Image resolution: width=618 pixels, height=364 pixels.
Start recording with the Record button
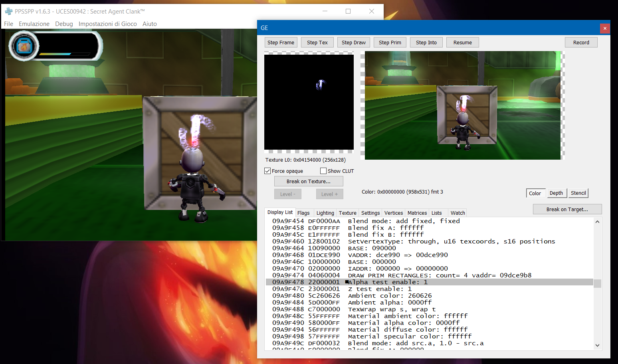pyautogui.click(x=581, y=42)
